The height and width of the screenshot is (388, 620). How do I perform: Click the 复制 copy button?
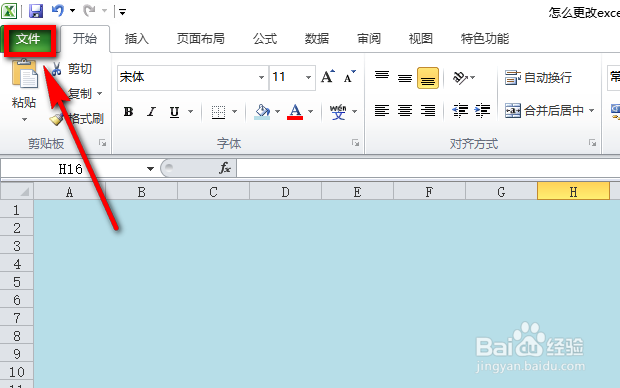[x=79, y=94]
